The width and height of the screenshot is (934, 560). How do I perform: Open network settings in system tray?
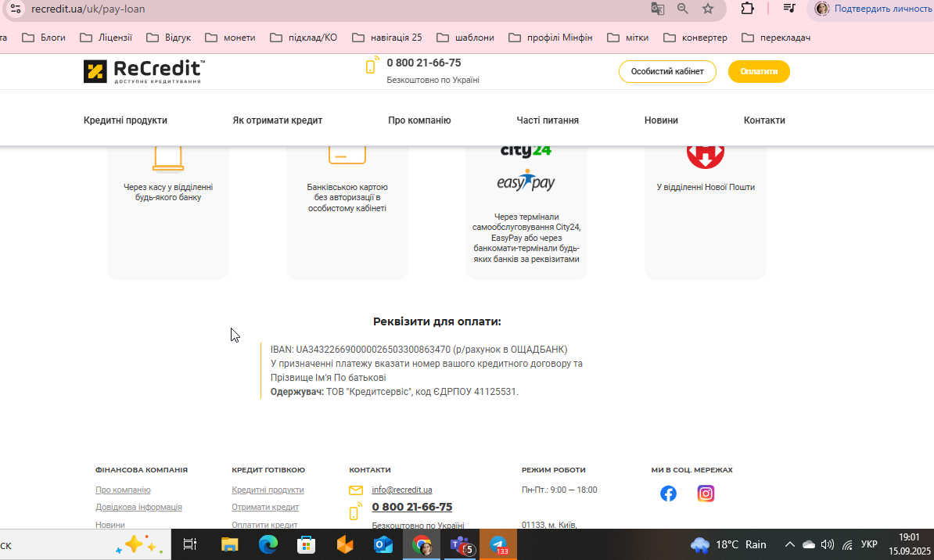[x=848, y=544]
